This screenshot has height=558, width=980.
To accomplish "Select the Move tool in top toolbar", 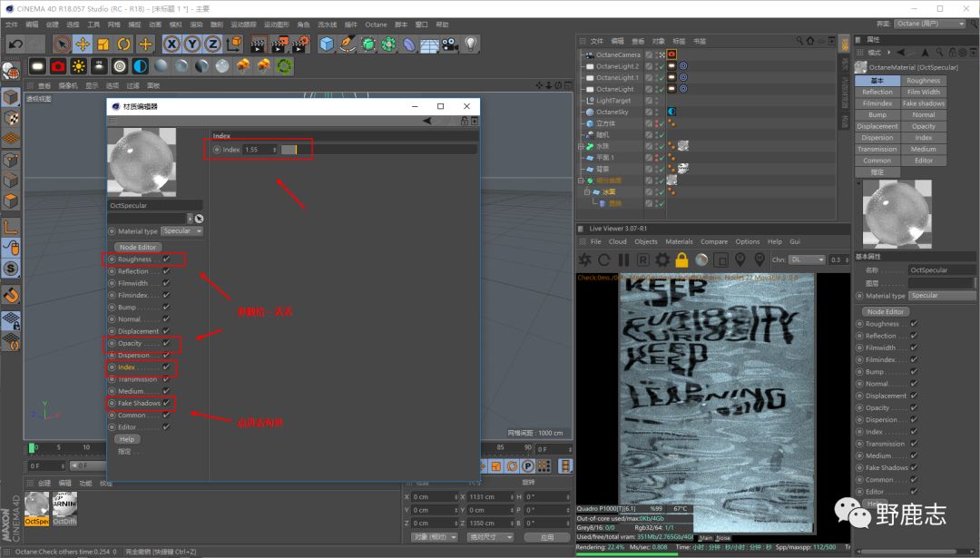I will (x=83, y=44).
